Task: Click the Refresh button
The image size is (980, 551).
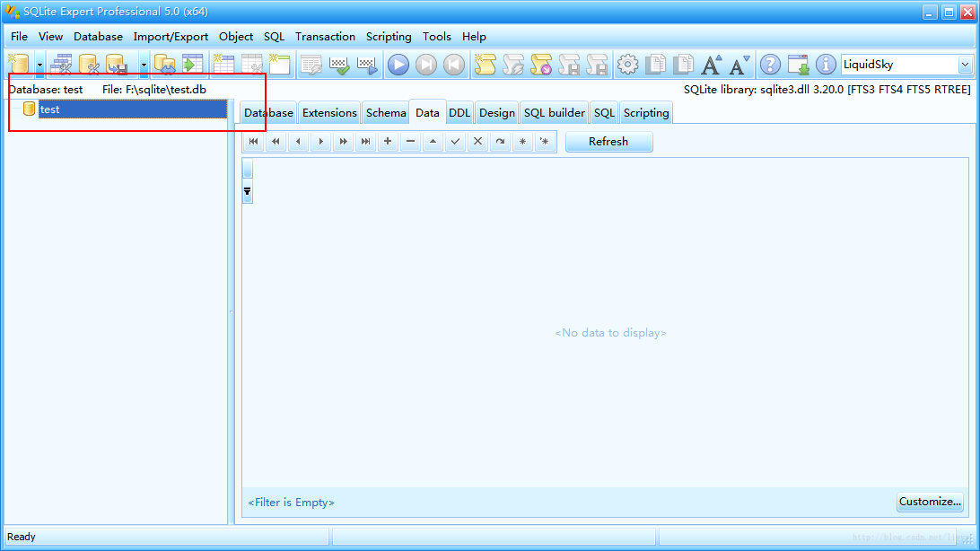Action: tap(608, 142)
